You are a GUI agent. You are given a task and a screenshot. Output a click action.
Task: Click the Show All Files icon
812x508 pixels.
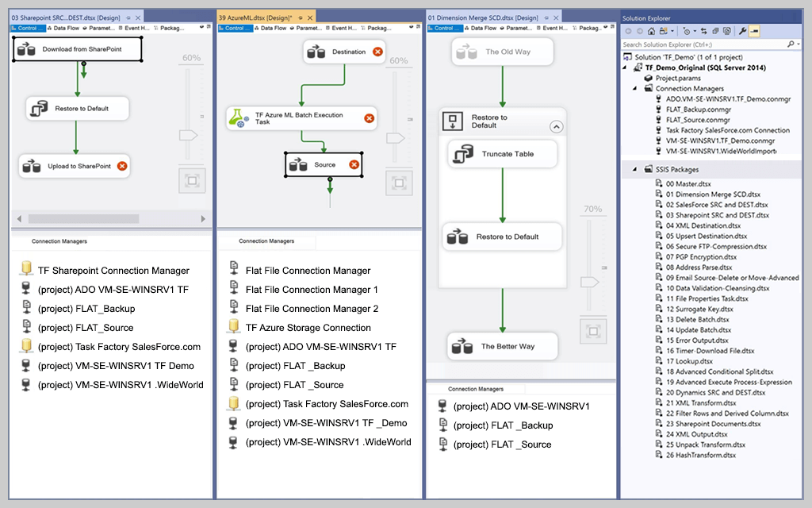point(727,31)
